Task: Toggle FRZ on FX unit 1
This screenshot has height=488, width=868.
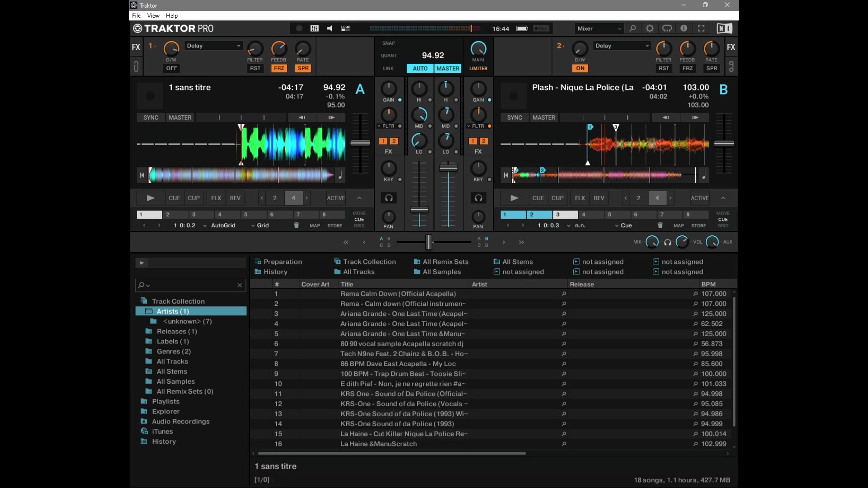Action: click(279, 68)
